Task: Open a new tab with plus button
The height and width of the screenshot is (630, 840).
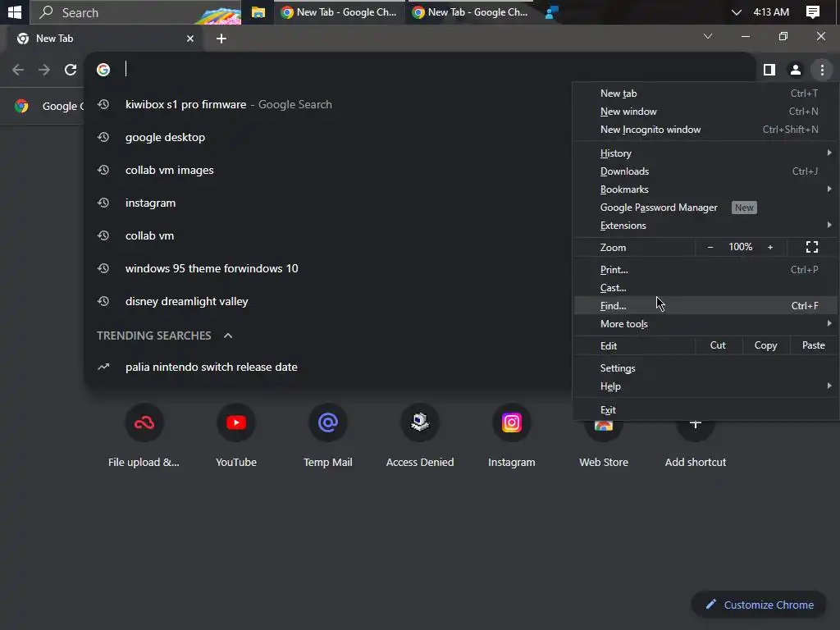Action: pos(221,39)
